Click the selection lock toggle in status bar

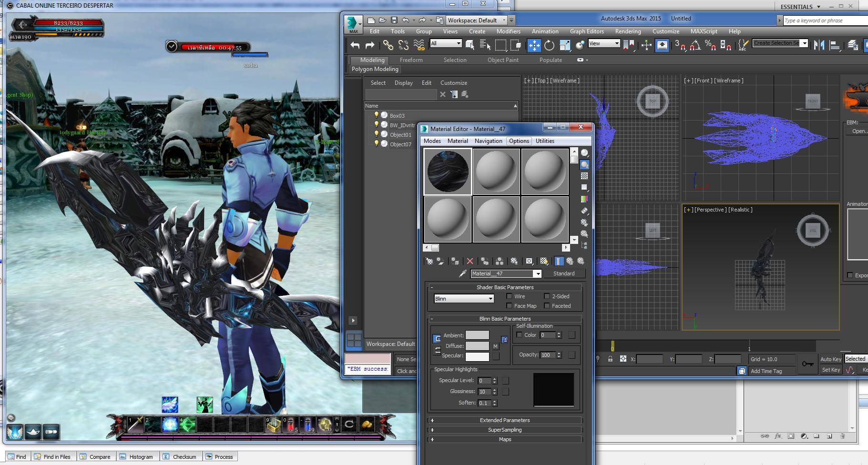(x=610, y=359)
